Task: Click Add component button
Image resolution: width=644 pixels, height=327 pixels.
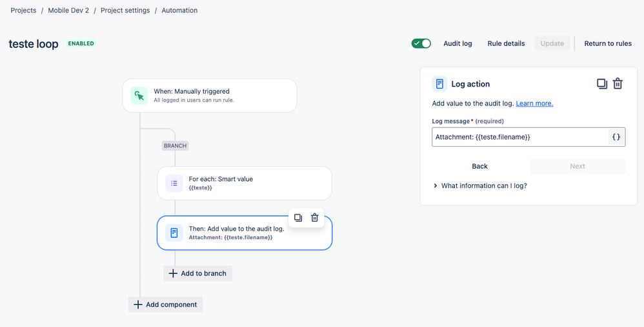Action: [166, 304]
